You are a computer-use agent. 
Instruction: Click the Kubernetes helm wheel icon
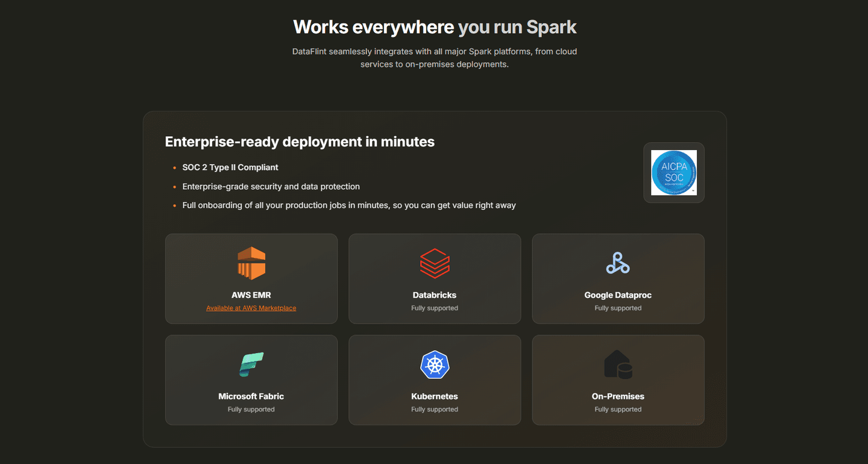point(435,365)
